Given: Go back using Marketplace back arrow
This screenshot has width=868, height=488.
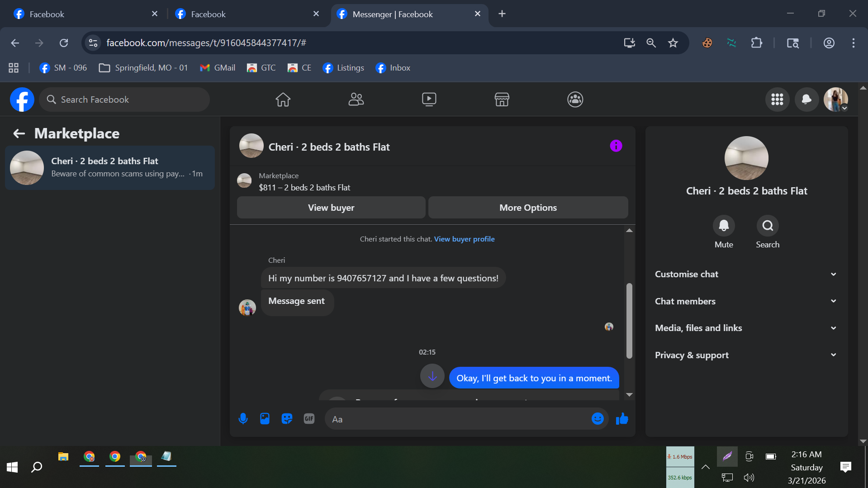Looking at the screenshot, I should click(x=19, y=133).
